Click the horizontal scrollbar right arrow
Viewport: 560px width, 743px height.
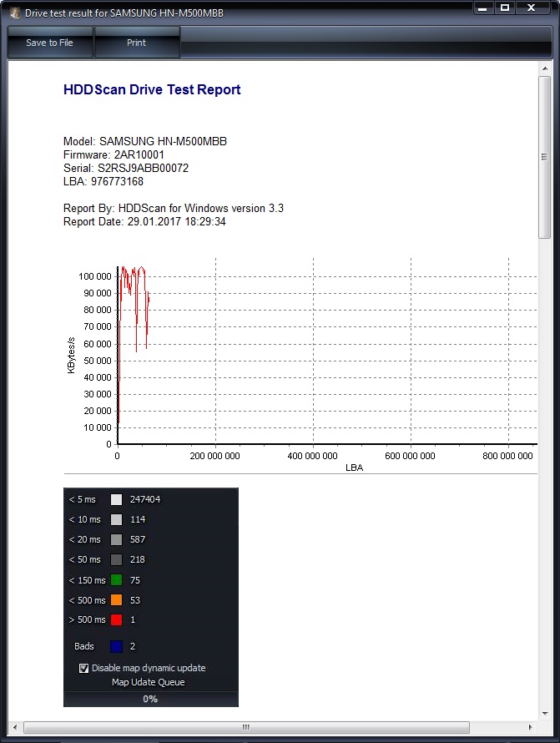tap(530, 727)
